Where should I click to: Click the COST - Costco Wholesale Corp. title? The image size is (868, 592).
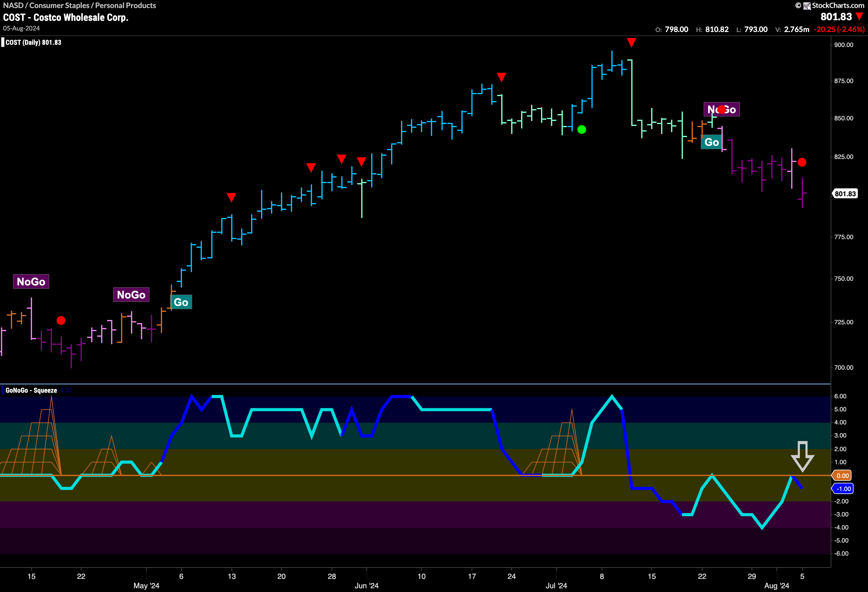point(66,17)
